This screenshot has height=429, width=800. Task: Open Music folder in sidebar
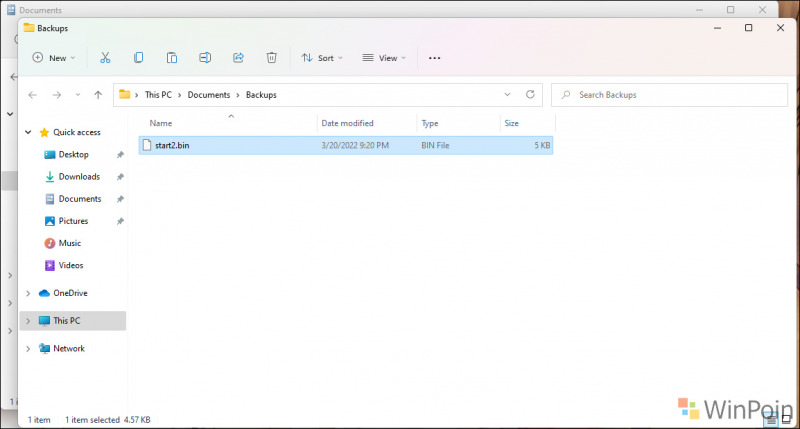pos(69,243)
